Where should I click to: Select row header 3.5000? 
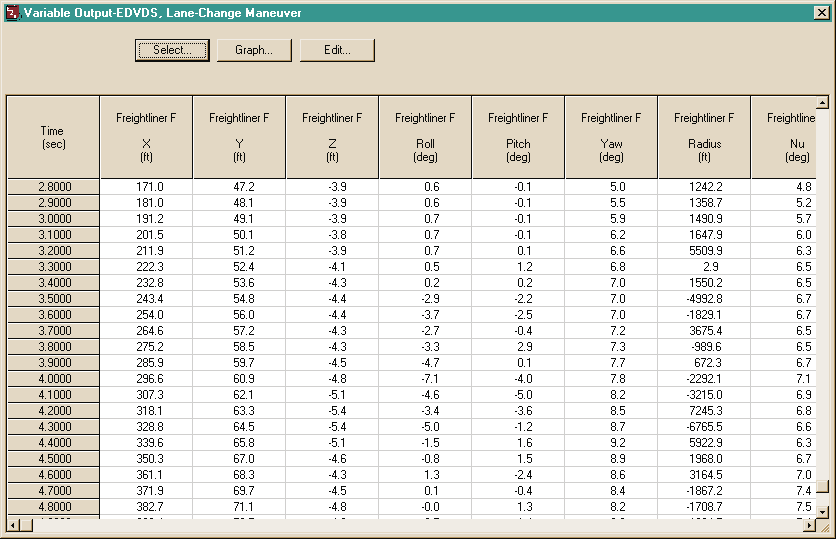53,299
